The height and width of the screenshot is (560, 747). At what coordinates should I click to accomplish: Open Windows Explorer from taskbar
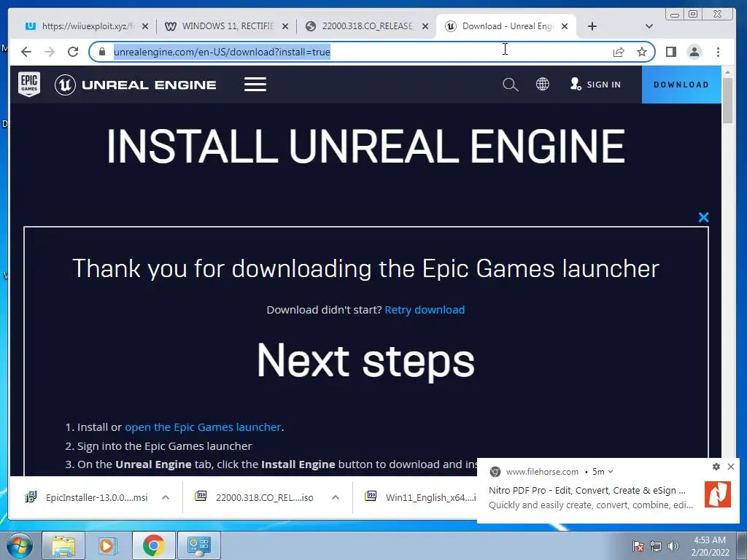tap(63, 545)
